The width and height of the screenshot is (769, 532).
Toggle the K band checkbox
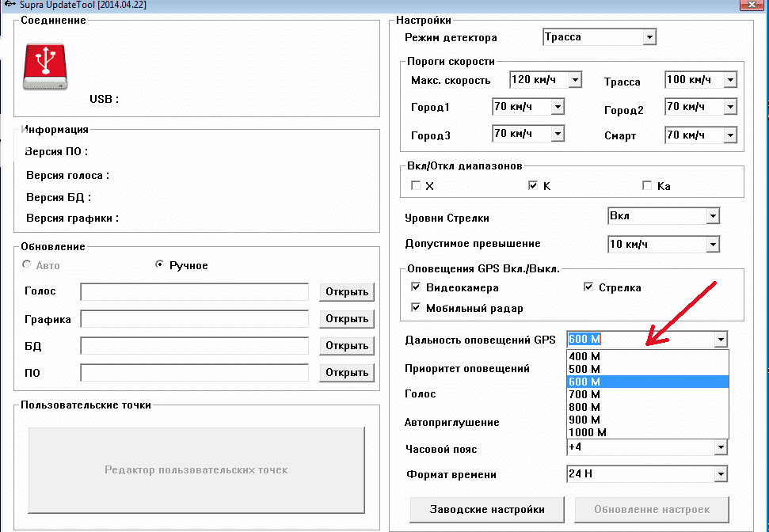[533, 186]
